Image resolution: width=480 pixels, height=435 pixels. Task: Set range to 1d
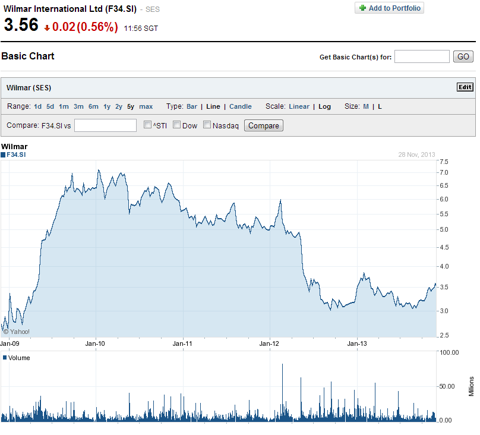pos(38,107)
